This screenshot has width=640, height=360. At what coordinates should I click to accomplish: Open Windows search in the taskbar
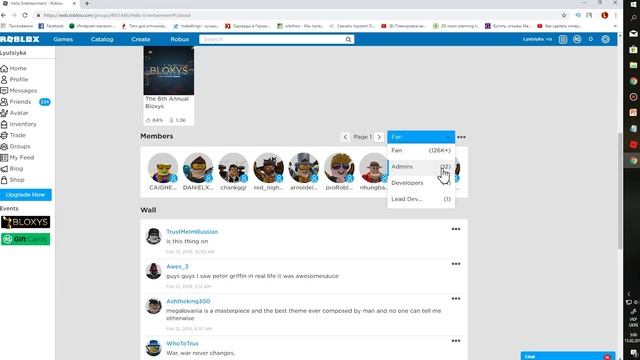click(633, 18)
